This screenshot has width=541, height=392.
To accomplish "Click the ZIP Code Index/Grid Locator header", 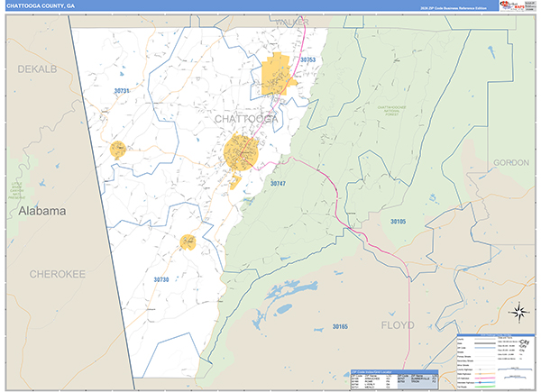I will pos(394,372).
